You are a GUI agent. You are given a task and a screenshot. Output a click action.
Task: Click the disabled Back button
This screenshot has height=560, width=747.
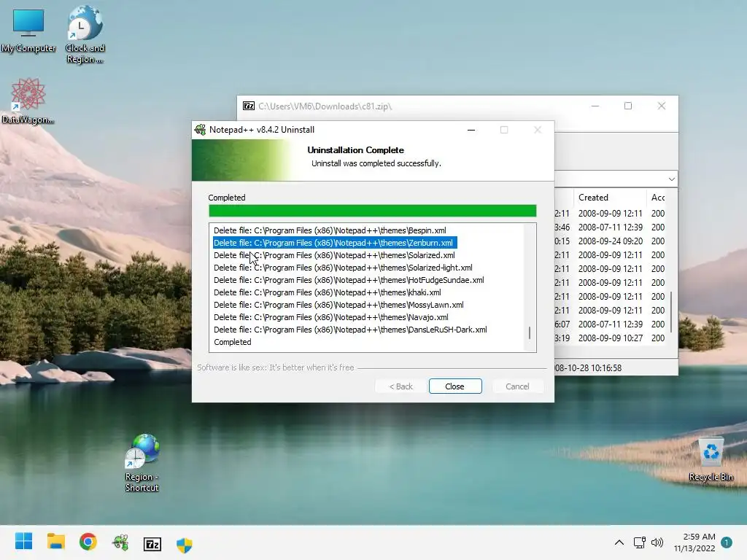[400, 386]
